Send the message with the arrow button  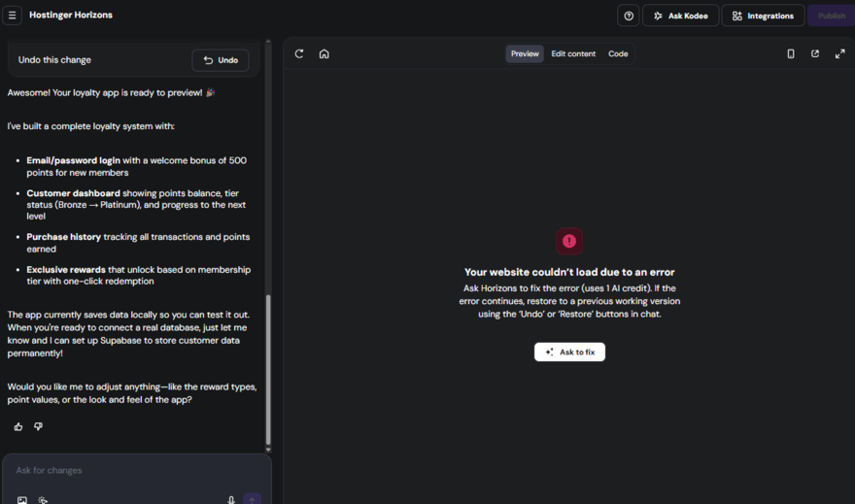coord(253,499)
